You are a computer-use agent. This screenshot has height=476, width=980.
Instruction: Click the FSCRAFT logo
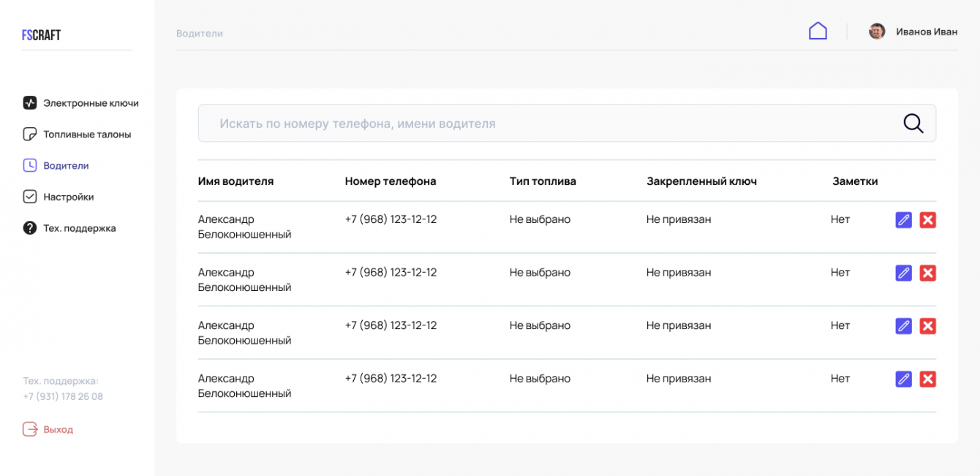click(x=41, y=35)
